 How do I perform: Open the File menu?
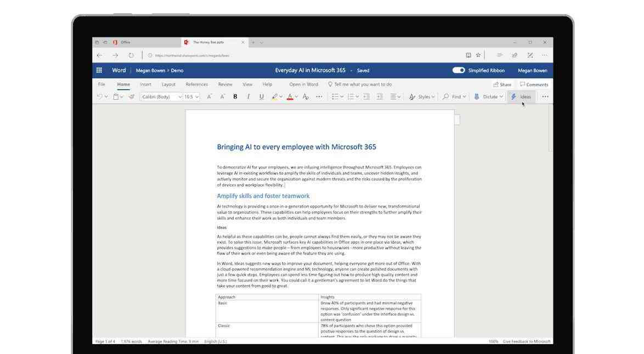pos(101,84)
